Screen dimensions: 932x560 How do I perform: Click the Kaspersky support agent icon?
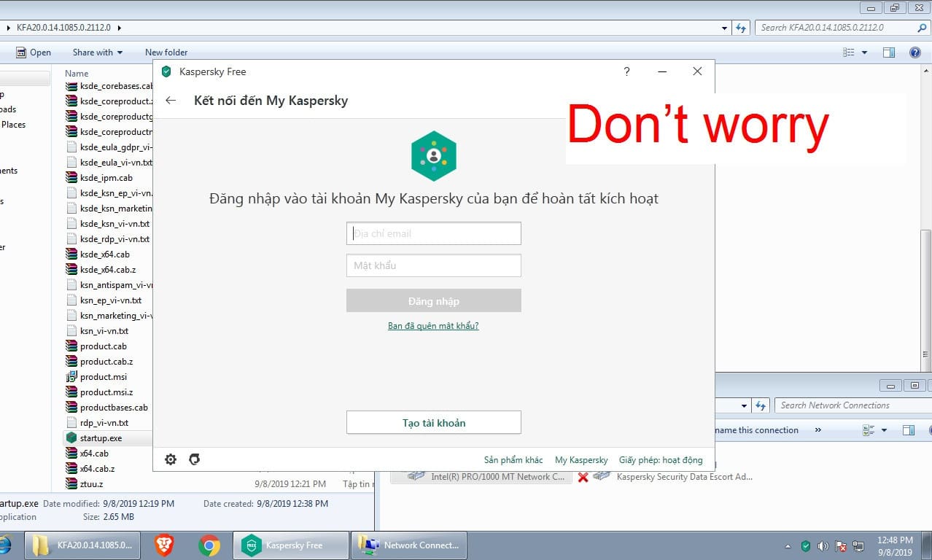[x=194, y=459]
